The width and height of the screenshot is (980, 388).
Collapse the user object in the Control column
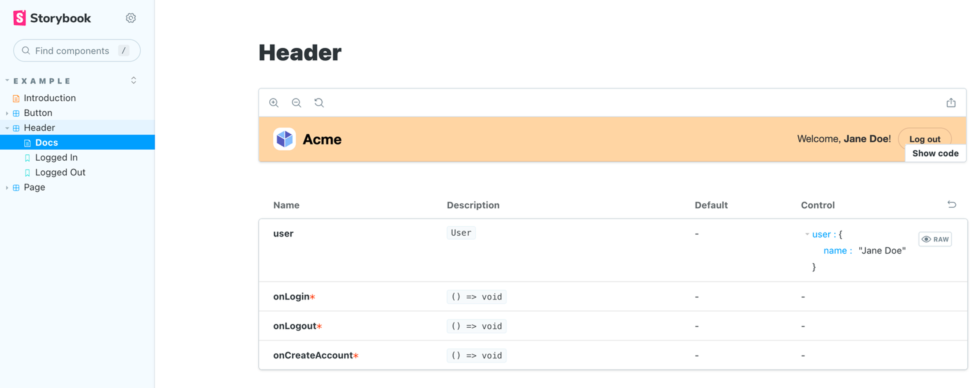pyautogui.click(x=807, y=234)
